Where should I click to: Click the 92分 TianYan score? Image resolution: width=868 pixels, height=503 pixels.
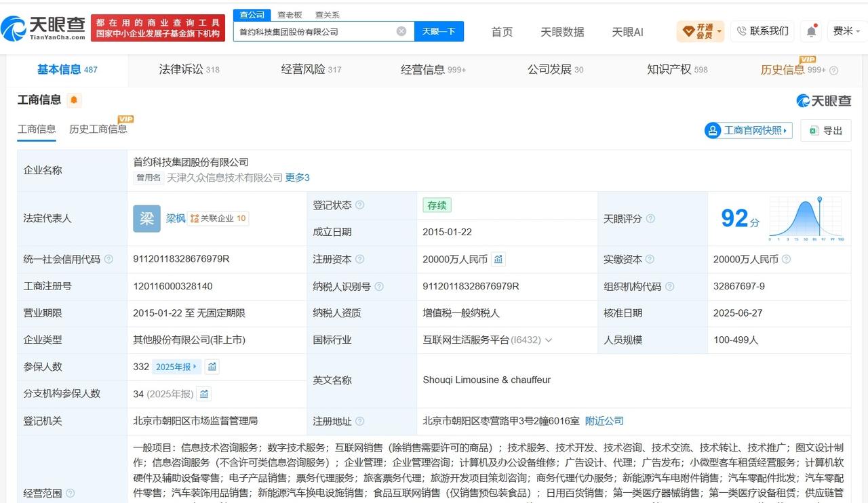740,218
